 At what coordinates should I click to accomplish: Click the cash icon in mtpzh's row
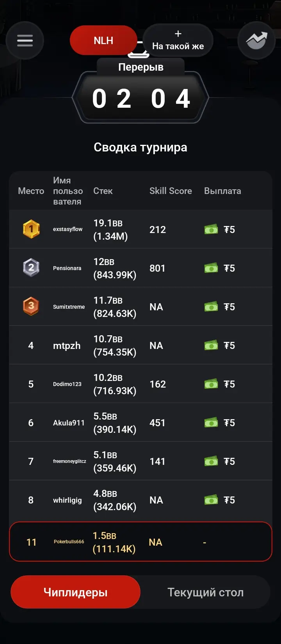(x=211, y=345)
